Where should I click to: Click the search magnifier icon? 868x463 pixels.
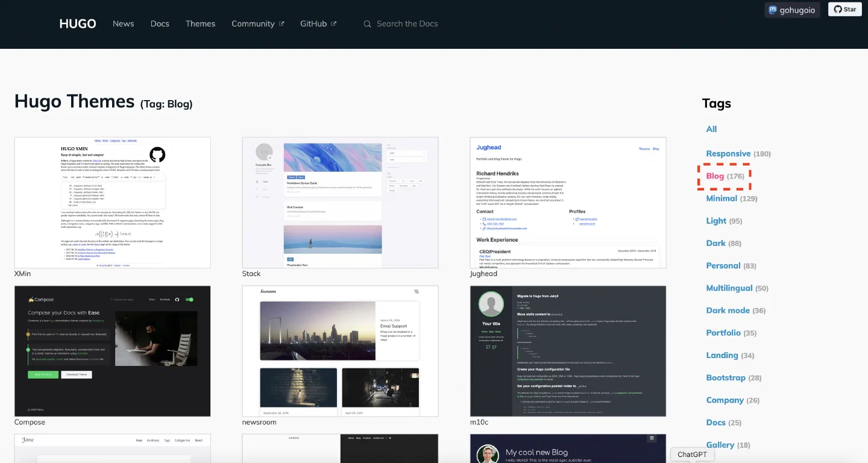click(x=367, y=24)
